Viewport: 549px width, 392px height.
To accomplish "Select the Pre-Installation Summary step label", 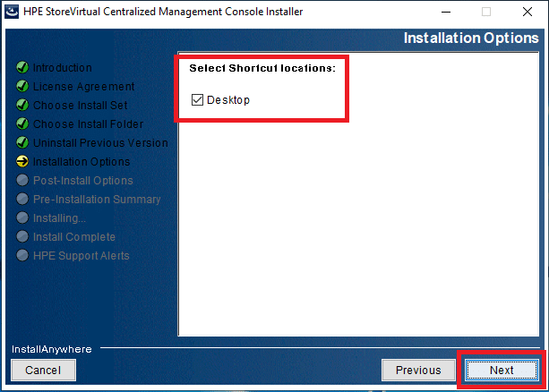I will coord(97,200).
